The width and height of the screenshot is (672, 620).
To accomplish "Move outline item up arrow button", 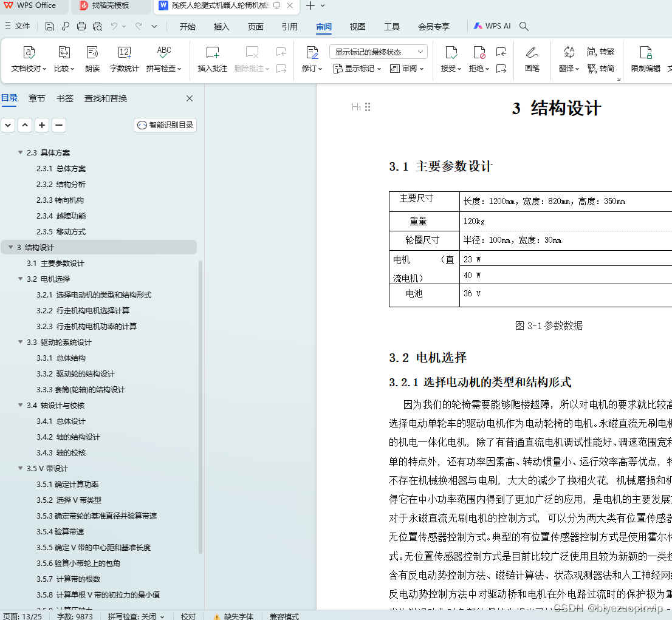I will 25,125.
